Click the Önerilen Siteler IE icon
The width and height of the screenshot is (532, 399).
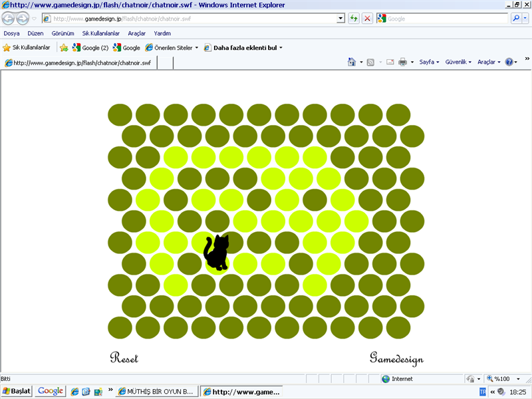tap(149, 48)
